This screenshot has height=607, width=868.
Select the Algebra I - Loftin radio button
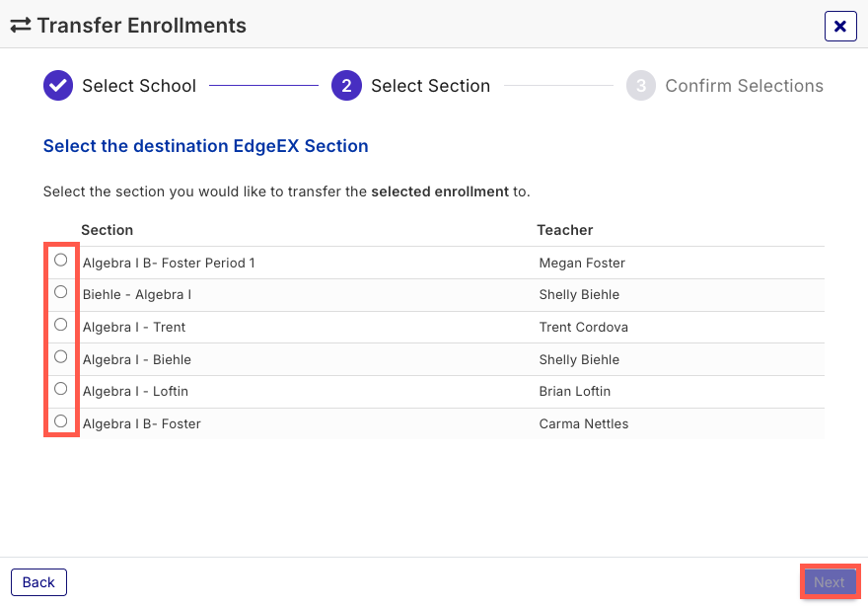coord(61,389)
